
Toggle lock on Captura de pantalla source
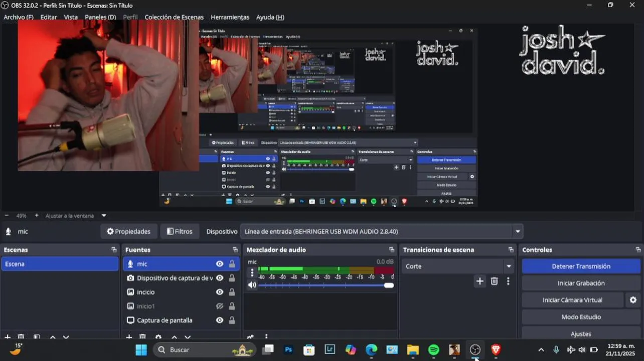coord(232,320)
